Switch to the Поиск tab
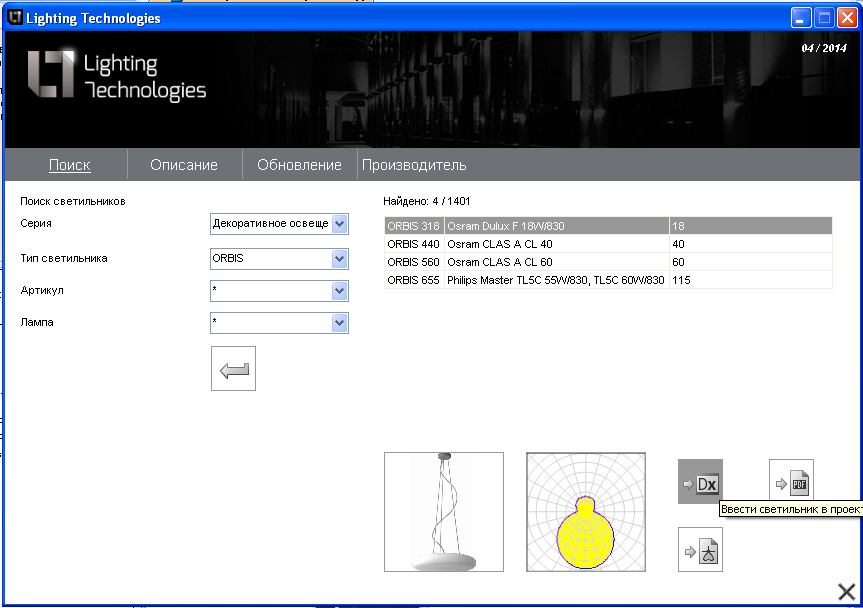The image size is (863, 608). click(x=69, y=165)
